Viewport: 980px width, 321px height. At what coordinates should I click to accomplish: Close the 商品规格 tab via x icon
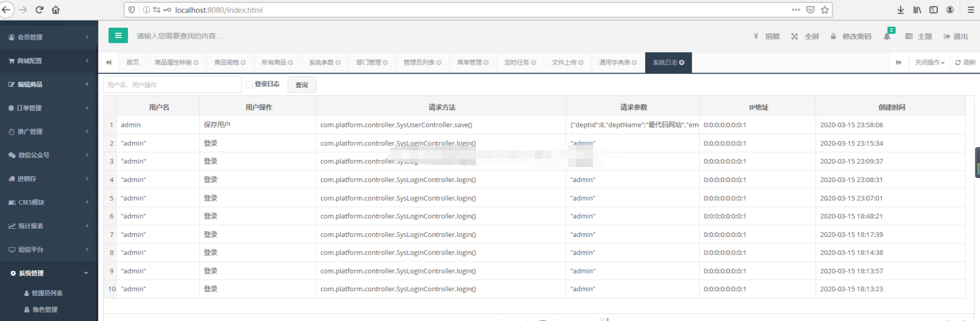[243, 63]
